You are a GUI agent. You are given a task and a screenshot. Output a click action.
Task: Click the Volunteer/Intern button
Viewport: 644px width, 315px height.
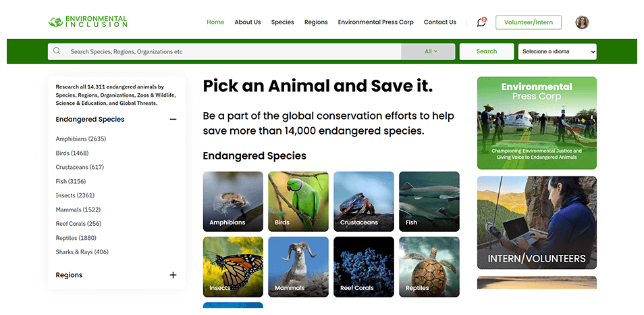(529, 22)
